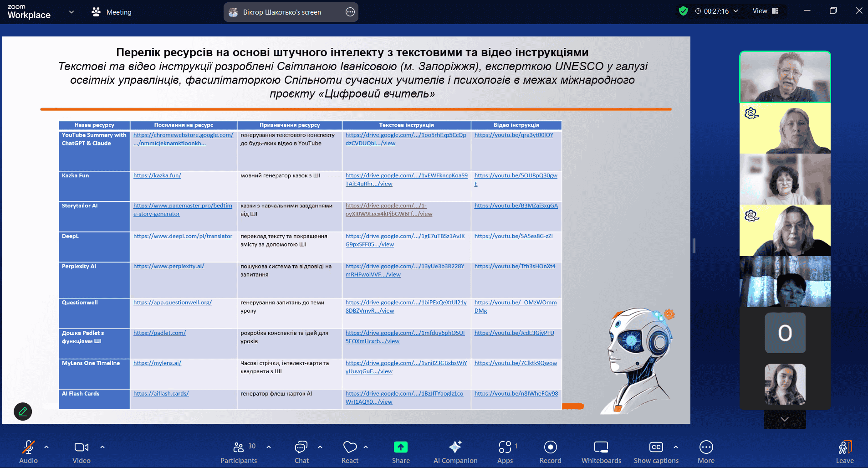
Task: Open screen-share options ellipsis for Віктор Шакотько's screen
Action: point(350,12)
